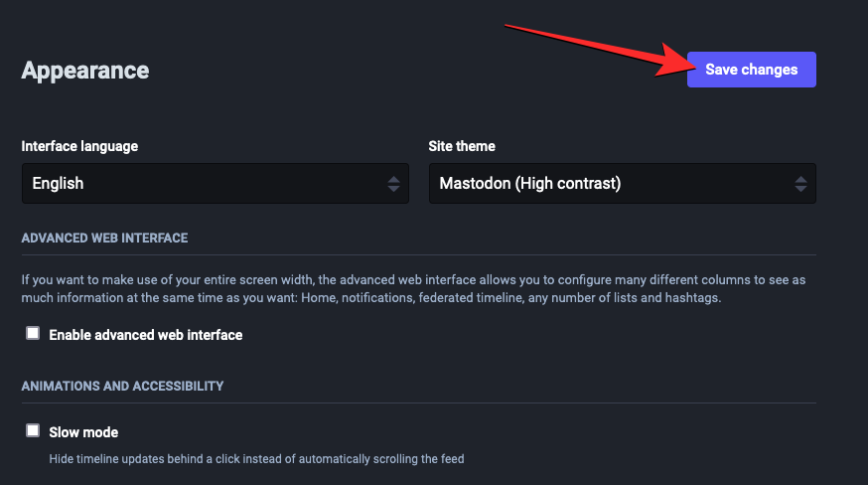Image resolution: width=868 pixels, height=485 pixels.
Task: Open the Site theme dropdown
Action: tap(622, 184)
